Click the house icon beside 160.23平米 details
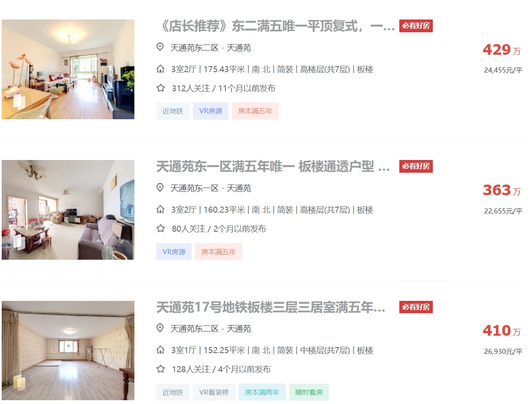532x404 pixels. tap(160, 209)
